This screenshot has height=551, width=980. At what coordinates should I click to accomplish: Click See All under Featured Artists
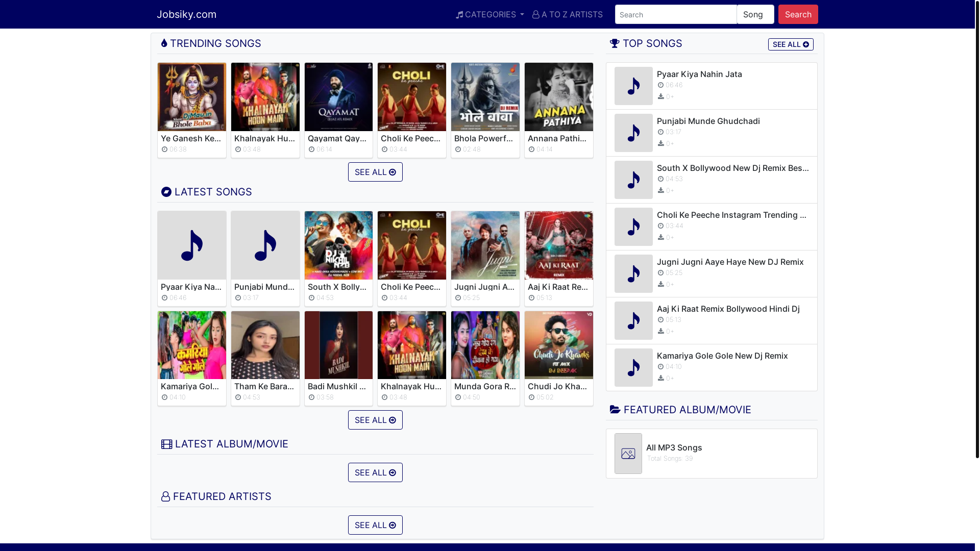click(x=375, y=525)
